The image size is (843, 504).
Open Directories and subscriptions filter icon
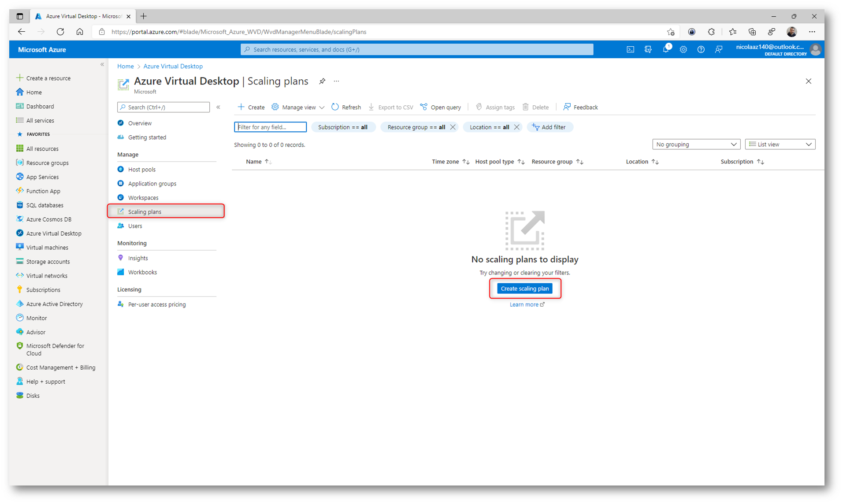tap(648, 49)
